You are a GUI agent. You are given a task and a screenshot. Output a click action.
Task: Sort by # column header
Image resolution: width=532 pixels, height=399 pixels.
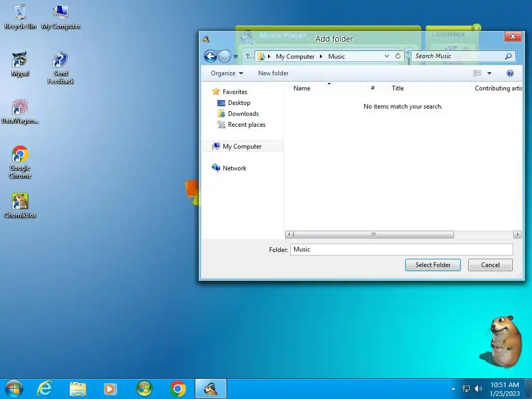pyautogui.click(x=373, y=88)
